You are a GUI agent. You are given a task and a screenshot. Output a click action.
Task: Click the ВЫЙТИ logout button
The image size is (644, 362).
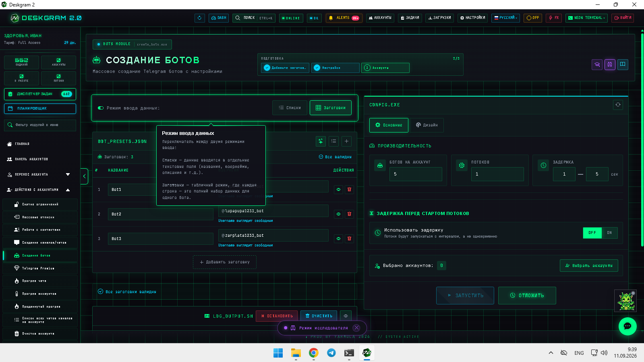(623, 18)
